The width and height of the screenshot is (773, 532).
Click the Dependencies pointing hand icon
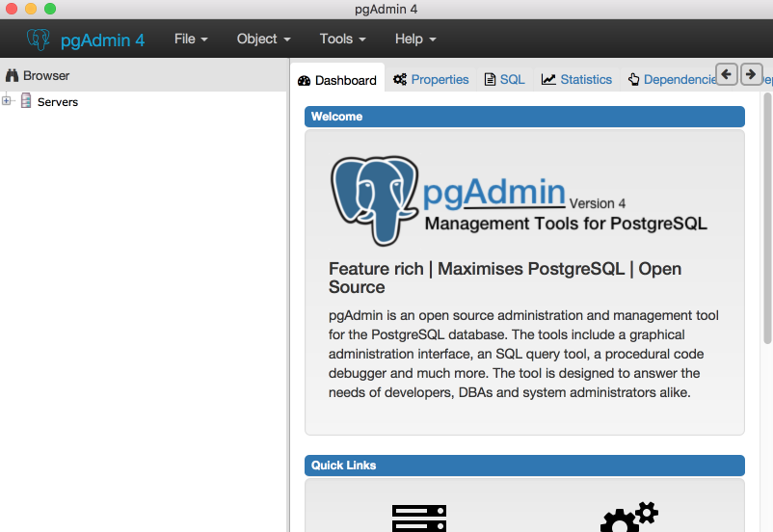click(633, 79)
